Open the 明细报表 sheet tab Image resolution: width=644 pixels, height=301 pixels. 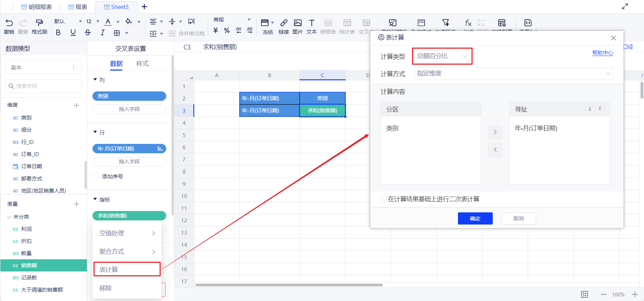tap(37, 7)
